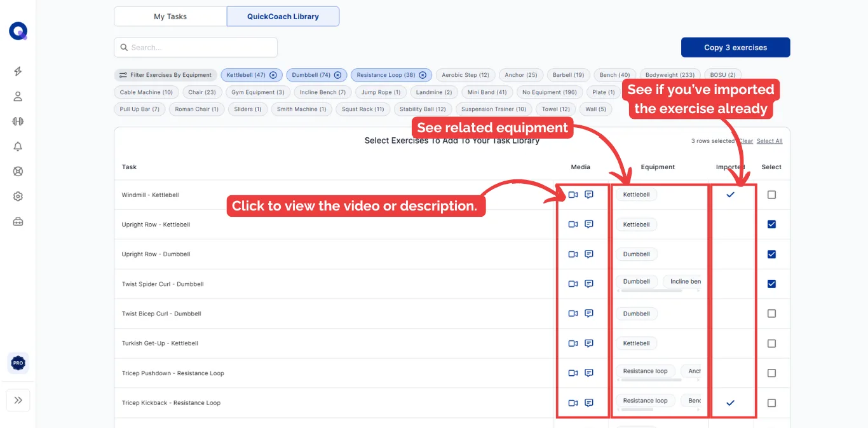
Task: View description for Upright Row - Kettlebell
Action: tap(589, 224)
